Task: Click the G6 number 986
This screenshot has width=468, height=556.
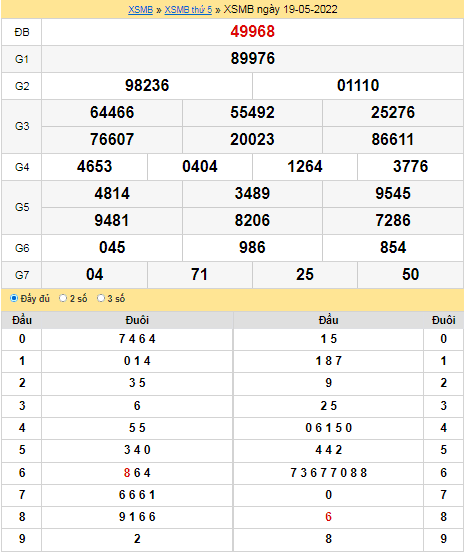Action: click(x=252, y=247)
